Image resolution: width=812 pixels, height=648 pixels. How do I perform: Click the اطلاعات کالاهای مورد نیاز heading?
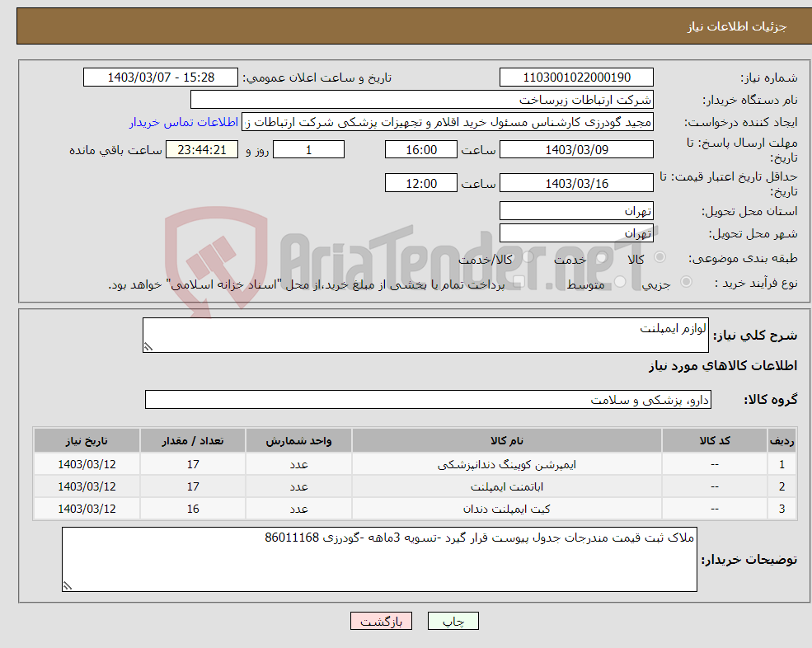coord(723,366)
